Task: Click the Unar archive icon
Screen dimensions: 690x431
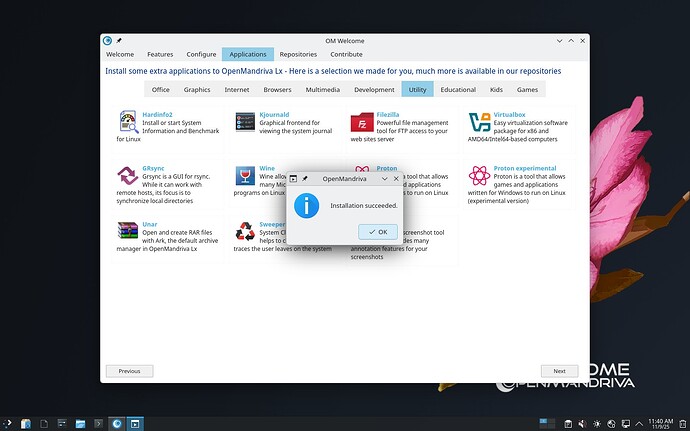Action: pos(128,232)
